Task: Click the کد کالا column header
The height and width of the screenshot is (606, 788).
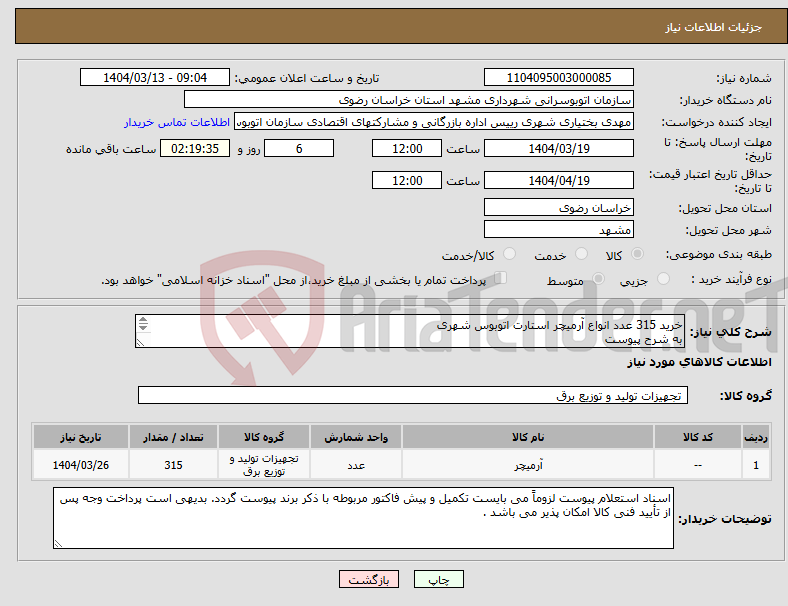Action: click(698, 437)
